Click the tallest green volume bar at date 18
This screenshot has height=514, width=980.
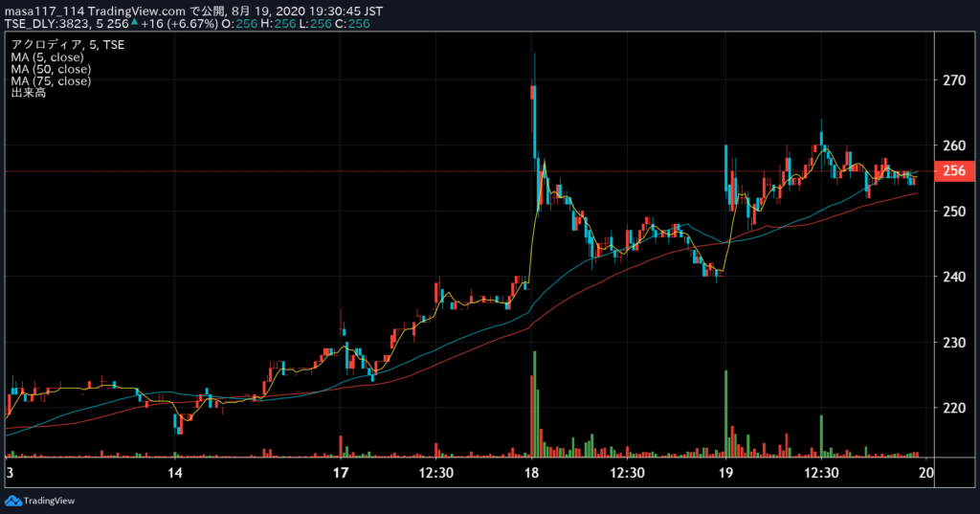[x=534, y=404]
